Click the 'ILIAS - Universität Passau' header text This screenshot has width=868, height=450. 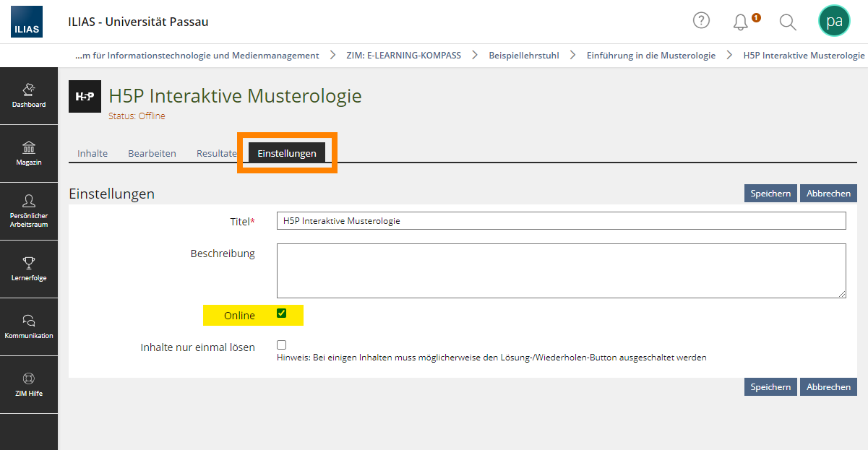(138, 22)
